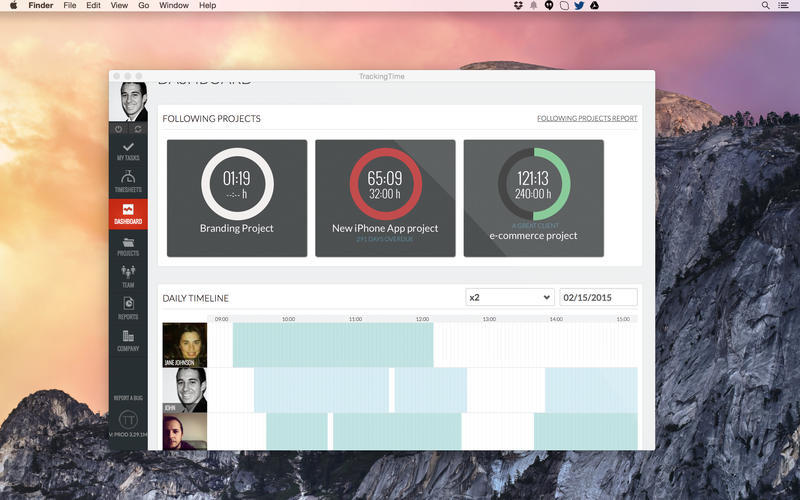This screenshot has height=500, width=800.
Task: Open the Reports section
Action: [128, 308]
